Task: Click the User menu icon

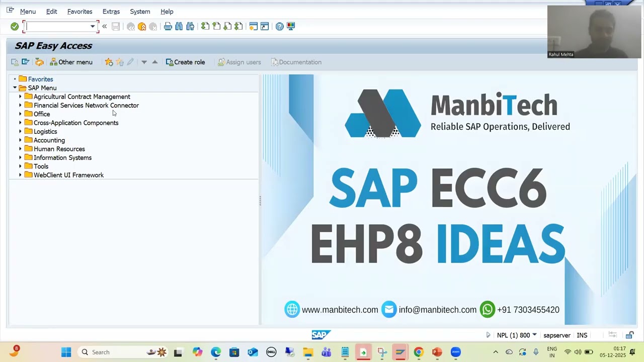Action: 15,62
